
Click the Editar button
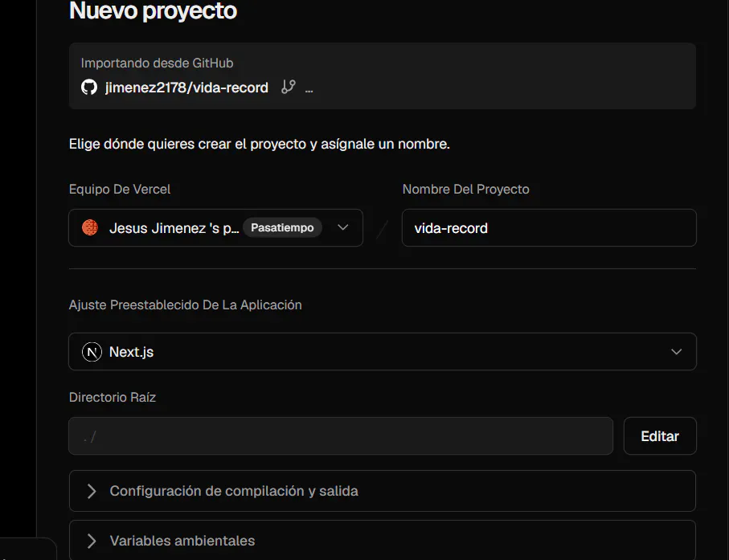[660, 436]
